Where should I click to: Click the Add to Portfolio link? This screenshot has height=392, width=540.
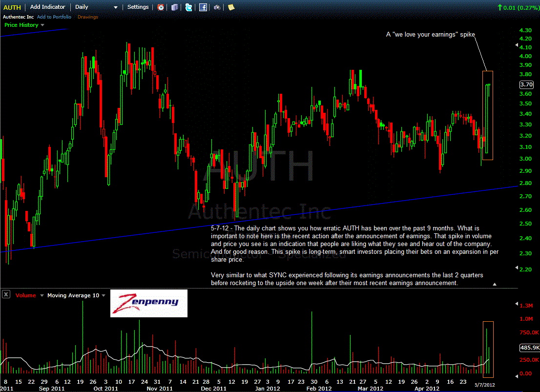[54, 17]
